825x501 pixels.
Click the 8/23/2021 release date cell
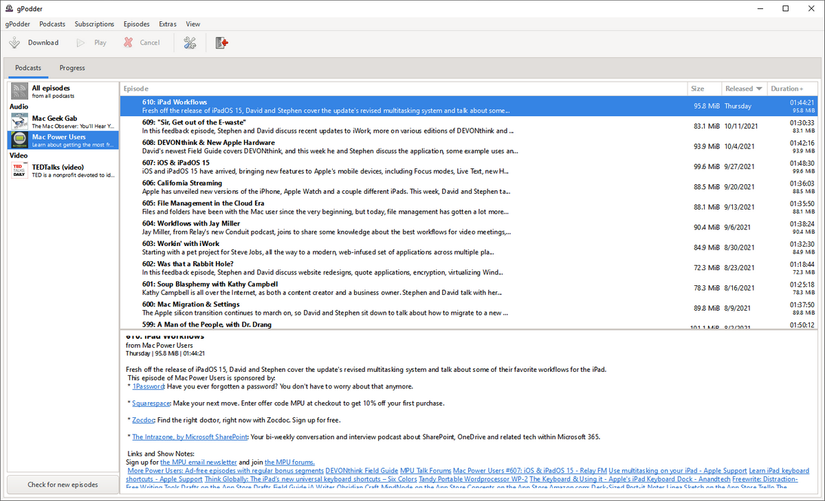[x=739, y=268]
